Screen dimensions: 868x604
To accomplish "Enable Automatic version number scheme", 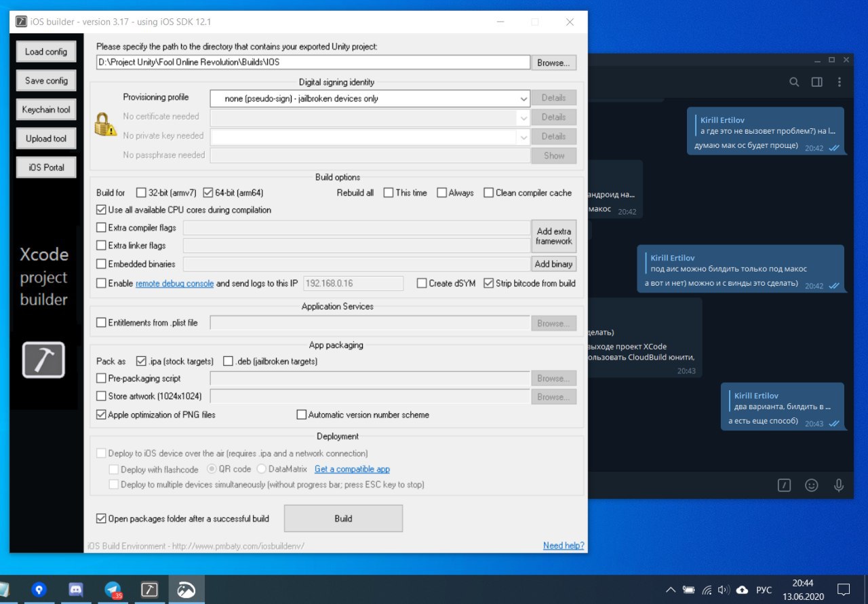I will (x=302, y=415).
